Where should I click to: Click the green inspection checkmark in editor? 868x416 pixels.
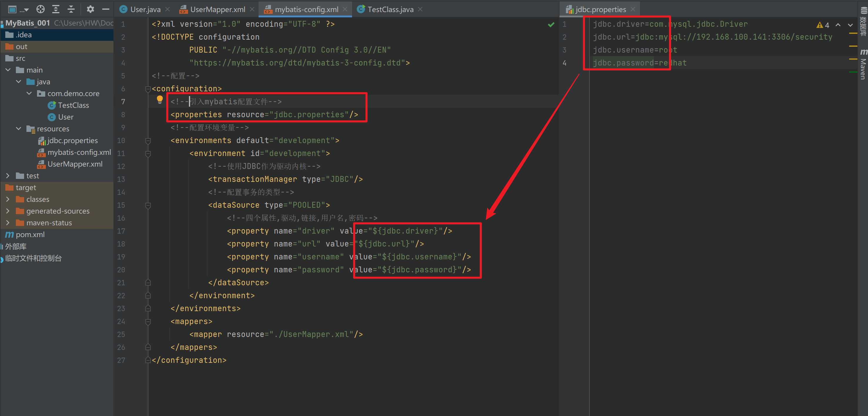(x=551, y=25)
